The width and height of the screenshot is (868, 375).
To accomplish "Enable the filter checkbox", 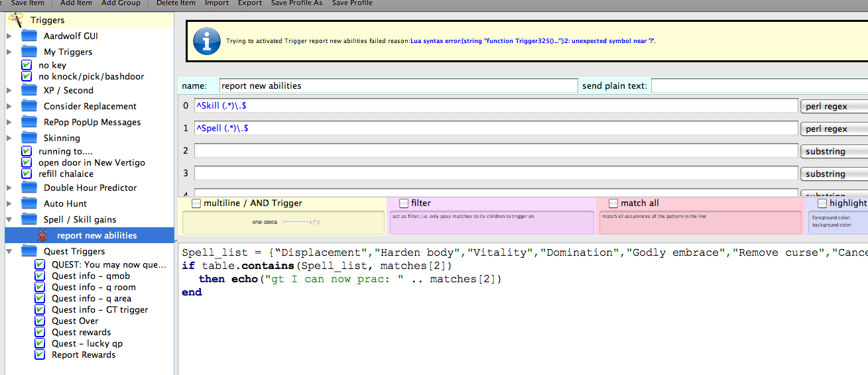I will [x=404, y=203].
